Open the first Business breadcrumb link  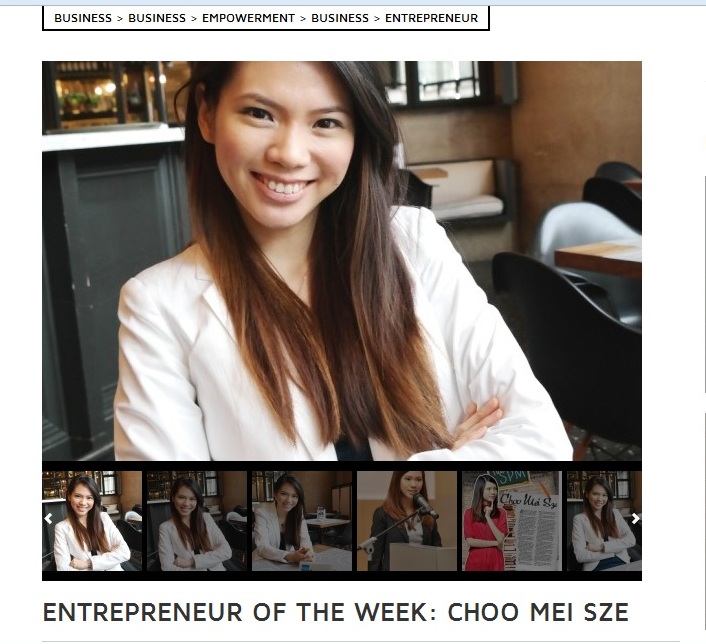(x=83, y=18)
